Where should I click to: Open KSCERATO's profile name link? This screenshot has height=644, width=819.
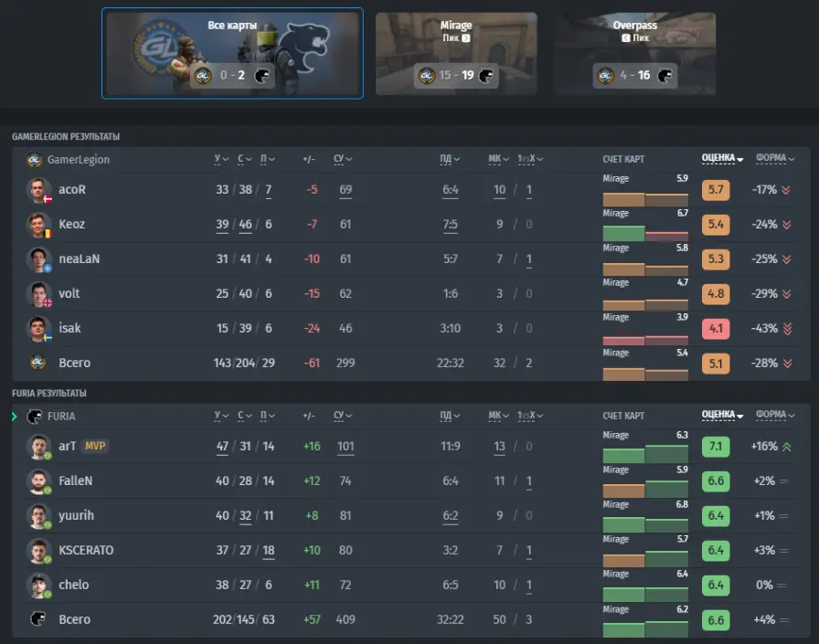tap(86, 550)
